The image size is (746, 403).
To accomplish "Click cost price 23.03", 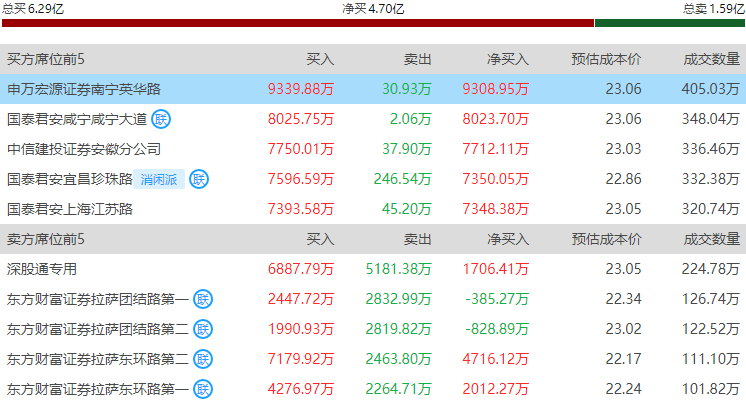I will coord(623,149).
